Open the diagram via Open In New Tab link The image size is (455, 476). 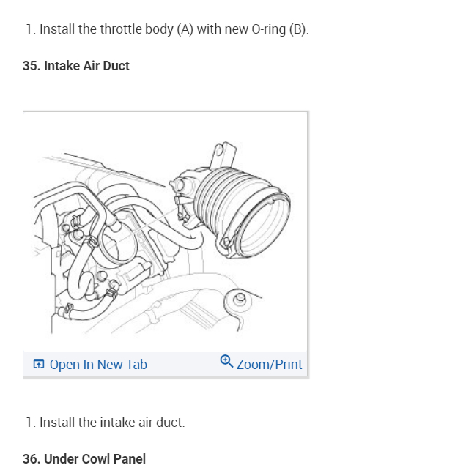98,364
